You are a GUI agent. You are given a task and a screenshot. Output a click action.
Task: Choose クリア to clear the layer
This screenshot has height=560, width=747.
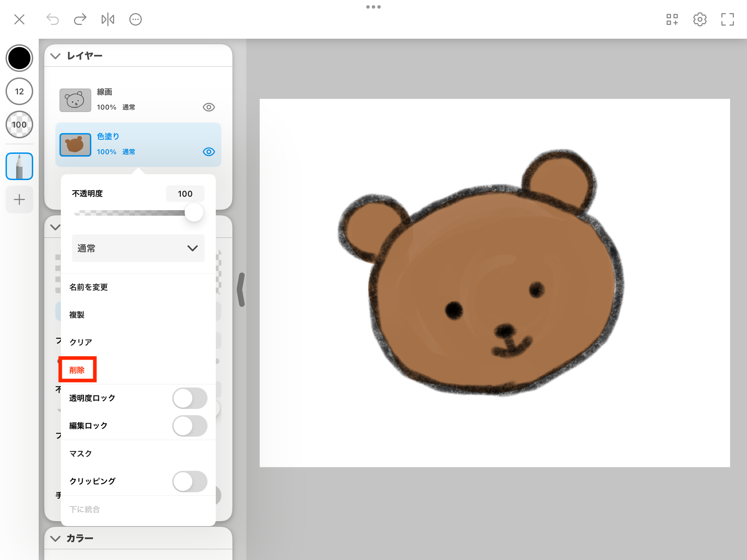[x=138, y=342]
